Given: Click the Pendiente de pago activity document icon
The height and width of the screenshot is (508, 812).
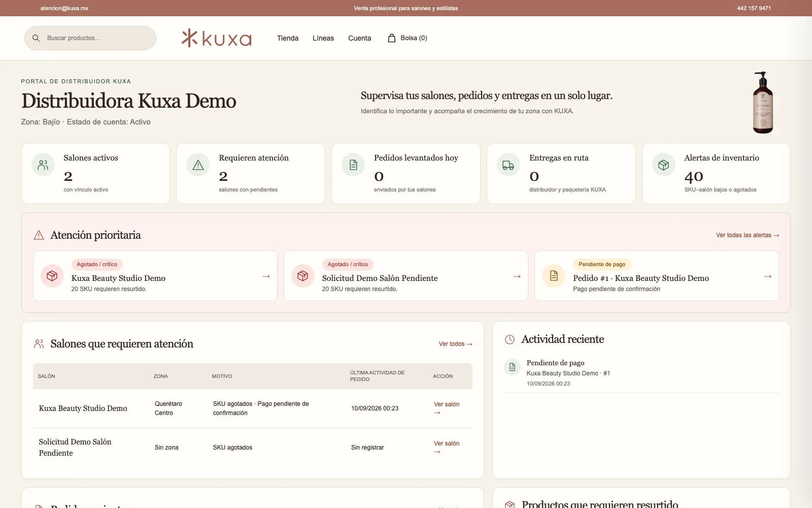Looking at the screenshot, I should (x=512, y=367).
